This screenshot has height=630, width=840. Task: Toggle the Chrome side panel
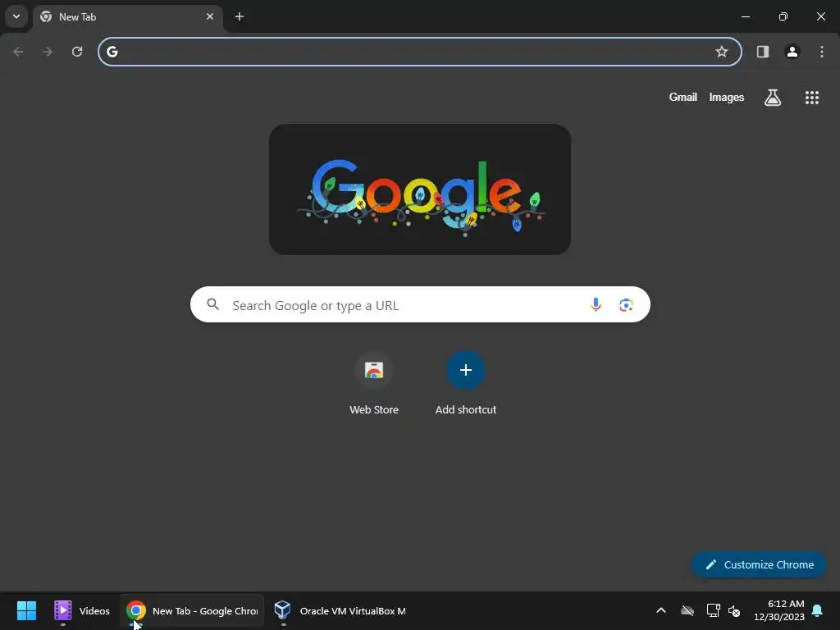[x=763, y=52]
